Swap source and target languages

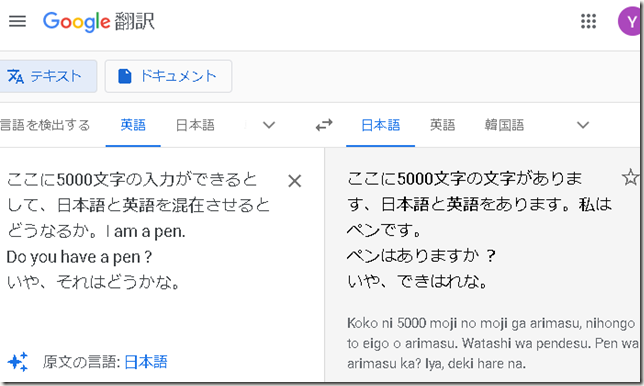pos(324,125)
